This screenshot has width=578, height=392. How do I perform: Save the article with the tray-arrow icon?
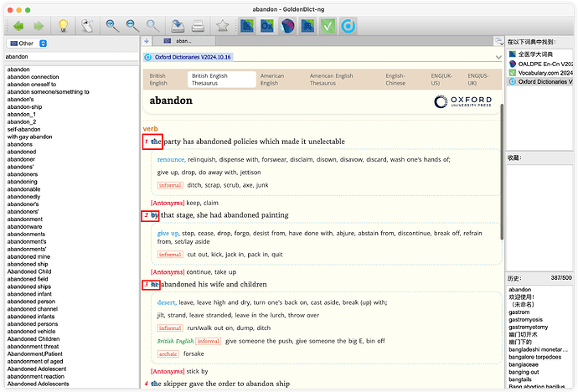(x=178, y=26)
